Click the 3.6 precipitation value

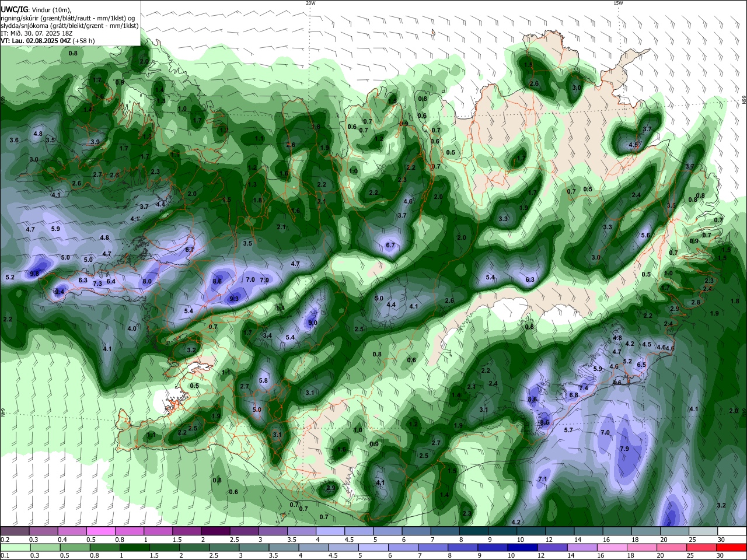[x=15, y=140]
